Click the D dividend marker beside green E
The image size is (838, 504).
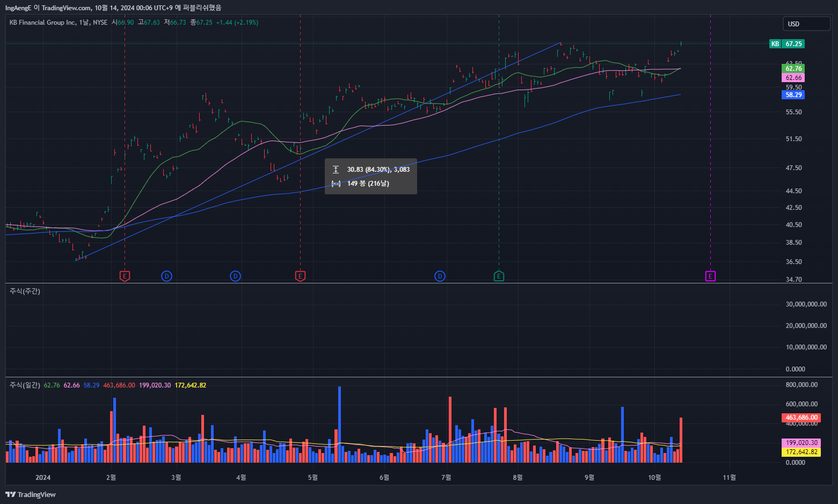(x=440, y=276)
